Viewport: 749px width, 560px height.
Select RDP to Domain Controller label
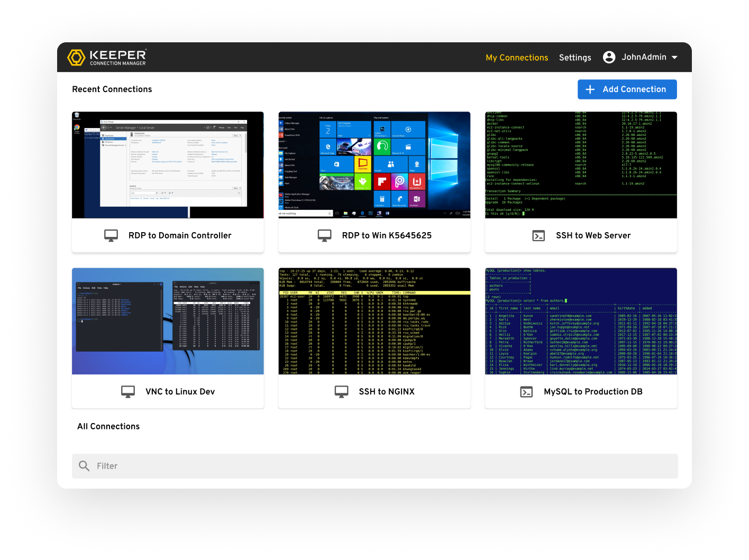tap(180, 236)
